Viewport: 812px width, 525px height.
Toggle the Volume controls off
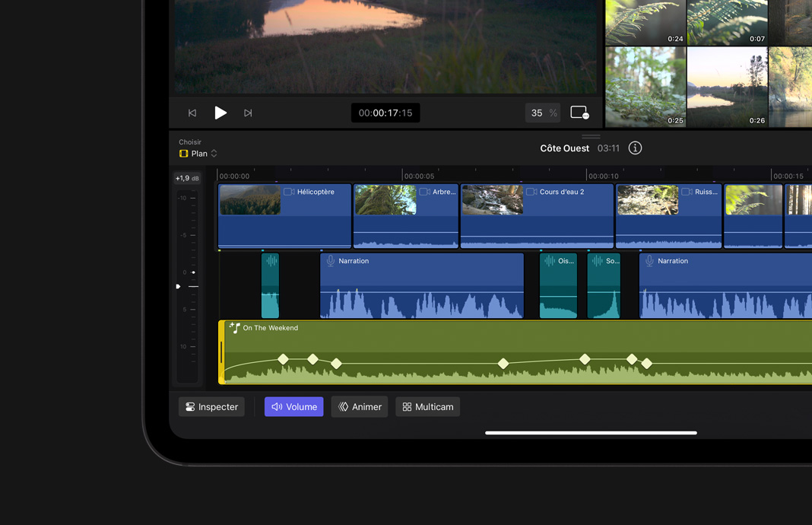click(x=293, y=406)
